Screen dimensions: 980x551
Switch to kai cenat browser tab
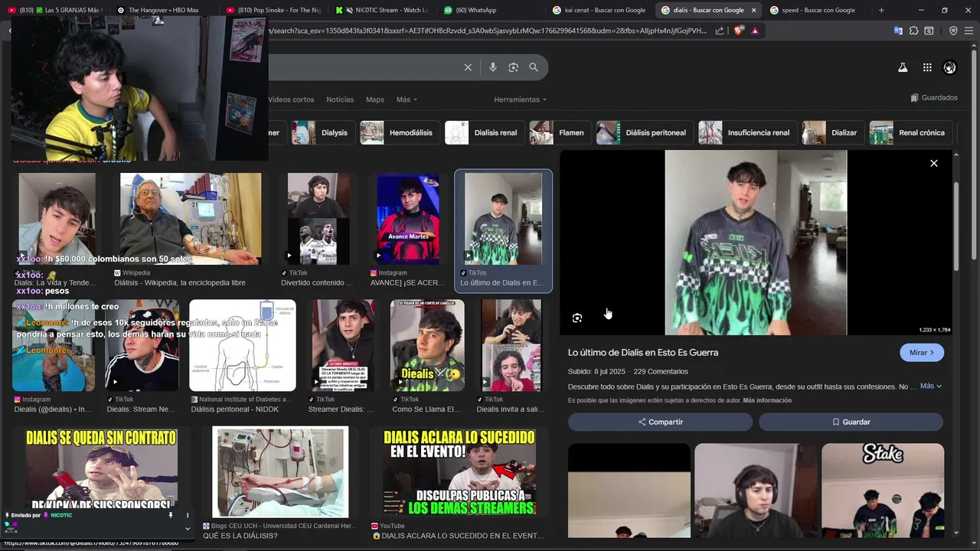coord(599,10)
